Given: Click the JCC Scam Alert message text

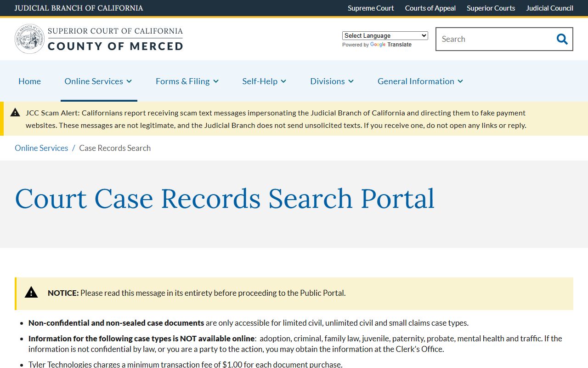Looking at the screenshot, I should tap(276, 119).
